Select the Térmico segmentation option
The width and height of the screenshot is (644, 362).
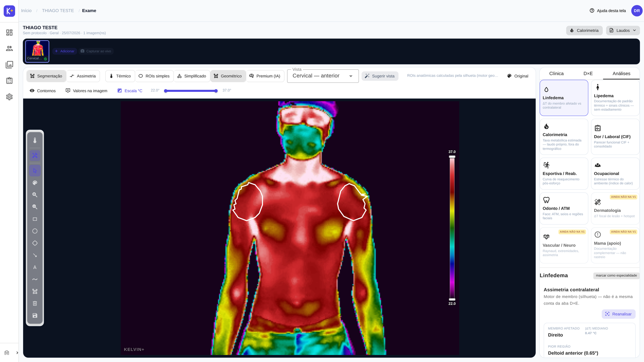click(x=120, y=76)
